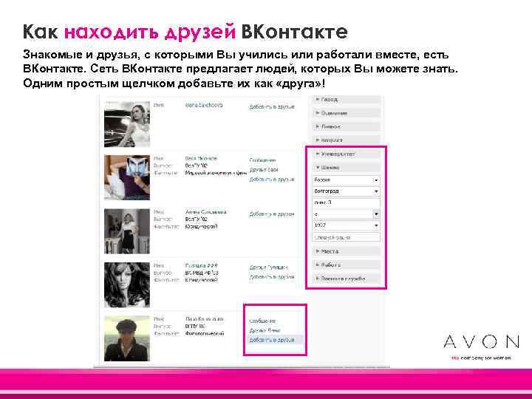The height and width of the screenshot is (399, 532).
Task: Open name link of the ВГ МВД РФ person
Action: [x=202, y=266]
